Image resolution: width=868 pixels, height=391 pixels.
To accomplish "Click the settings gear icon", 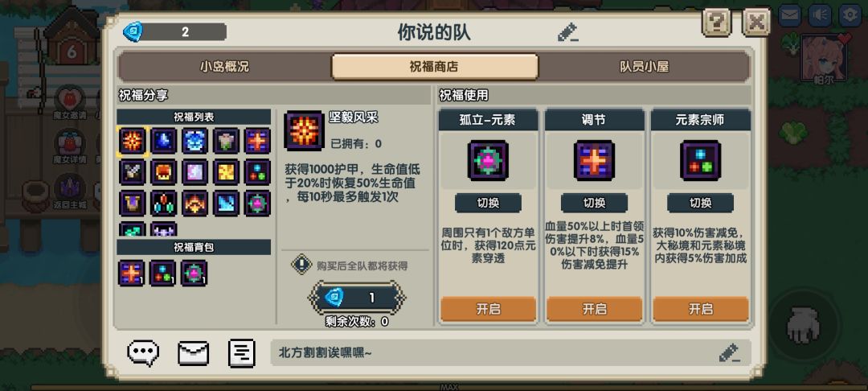I will [850, 15].
